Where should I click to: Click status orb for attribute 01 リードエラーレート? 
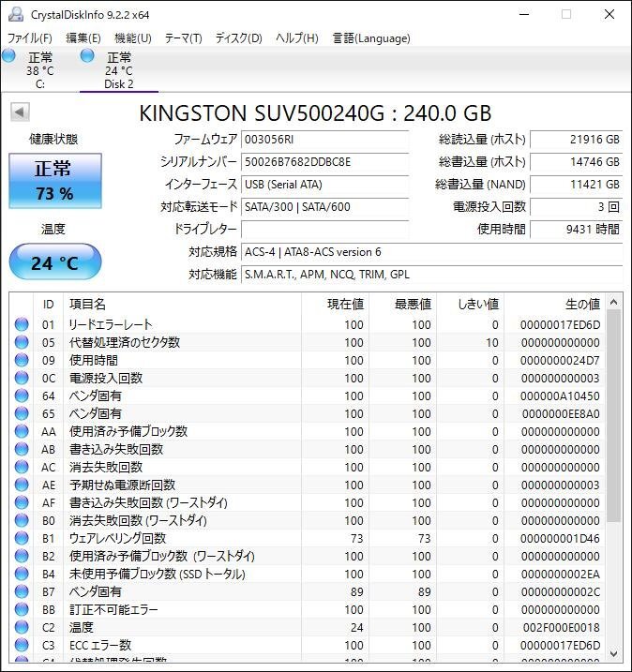22,324
